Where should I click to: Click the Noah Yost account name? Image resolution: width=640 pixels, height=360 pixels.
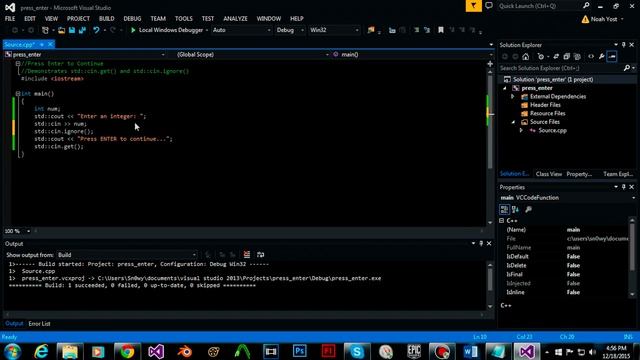click(604, 19)
